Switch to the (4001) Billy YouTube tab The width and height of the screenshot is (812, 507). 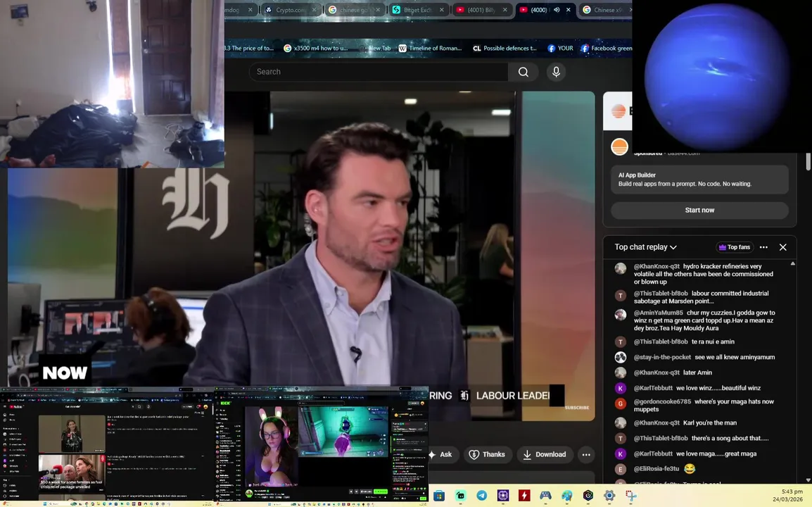(x=481, y=10)
